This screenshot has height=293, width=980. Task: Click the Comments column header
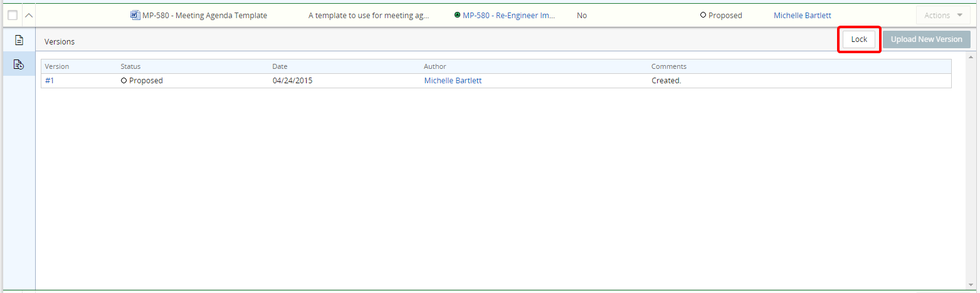(668, 66)
